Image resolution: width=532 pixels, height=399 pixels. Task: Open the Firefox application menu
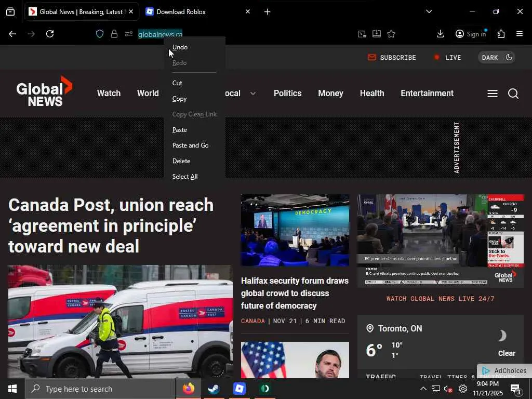tap(520, 34)
